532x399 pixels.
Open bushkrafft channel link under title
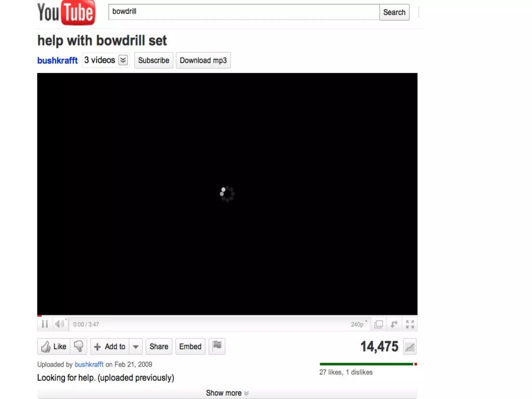pos(57,60)
